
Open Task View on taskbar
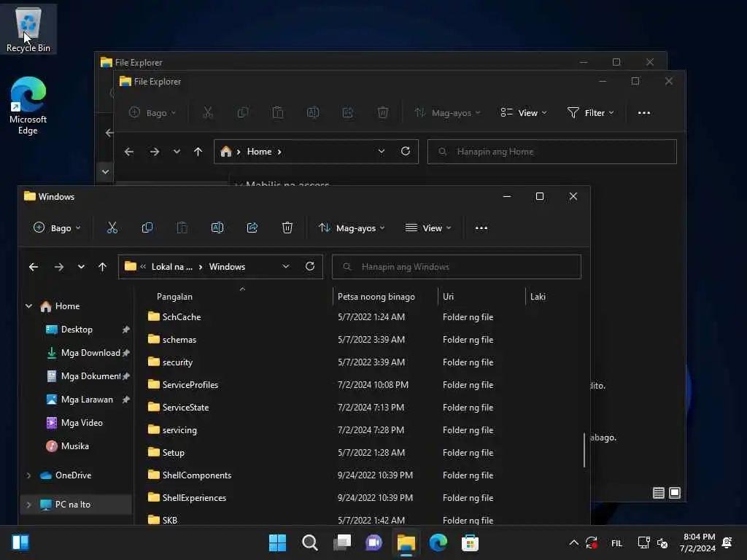click(x=342, y=542)
